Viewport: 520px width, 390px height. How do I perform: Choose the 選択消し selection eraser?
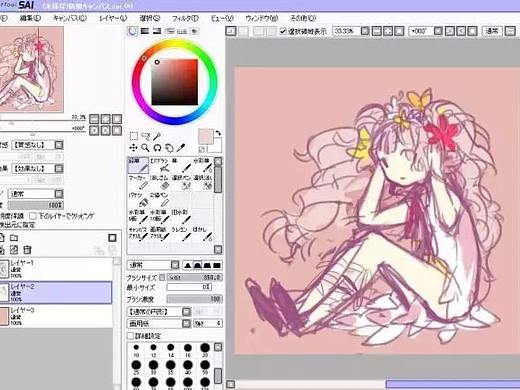pyautogui.click(x=202, y=183)
